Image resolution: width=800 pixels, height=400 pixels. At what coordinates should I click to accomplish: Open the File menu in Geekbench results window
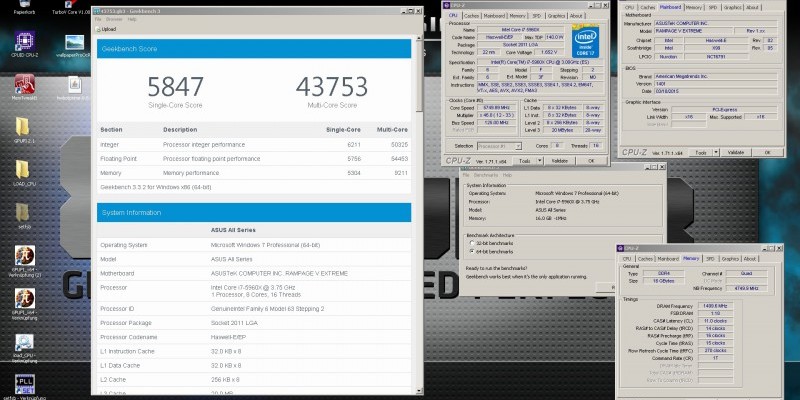click(x=98, y=19)
